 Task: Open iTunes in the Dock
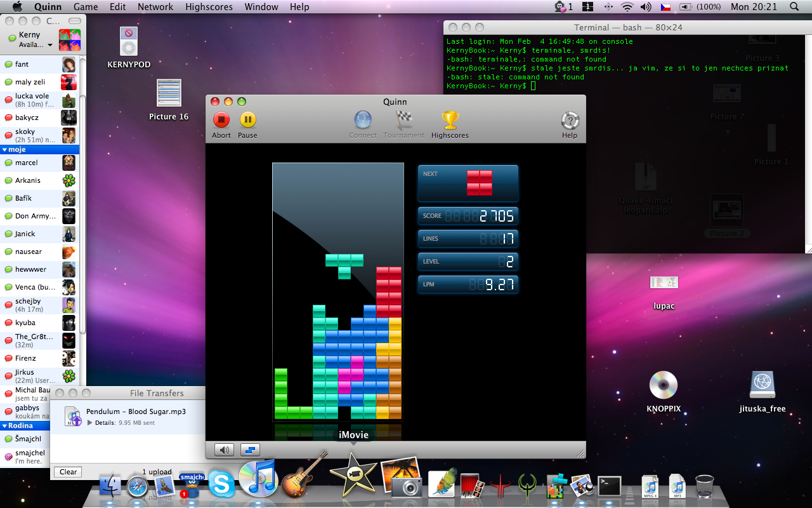click(258, 479)
